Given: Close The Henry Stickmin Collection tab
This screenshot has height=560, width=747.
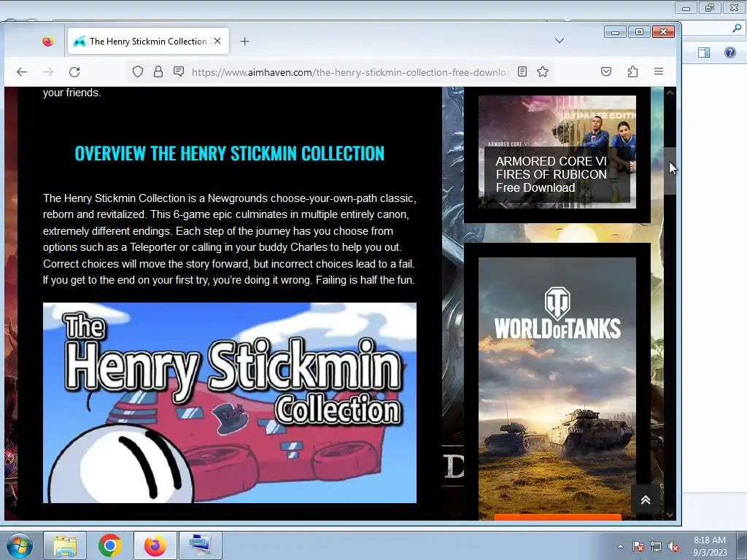Looking at the screenshot, I should [217, 42].
